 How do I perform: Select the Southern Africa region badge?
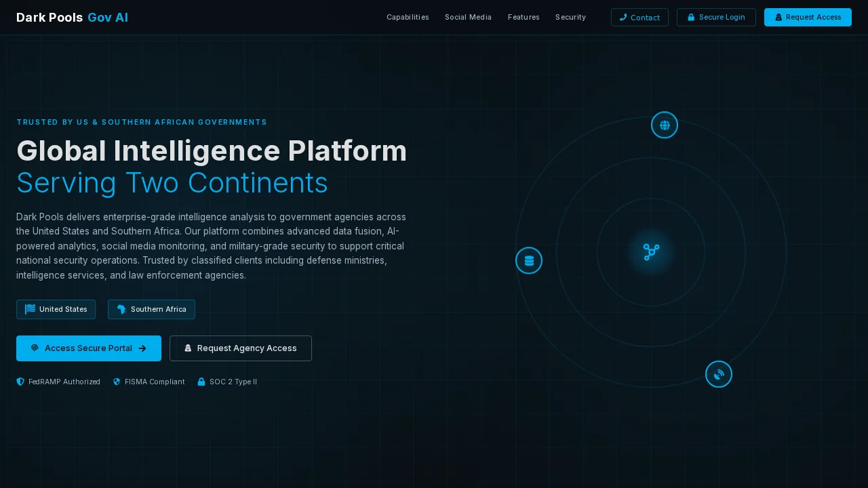[151, 309]
